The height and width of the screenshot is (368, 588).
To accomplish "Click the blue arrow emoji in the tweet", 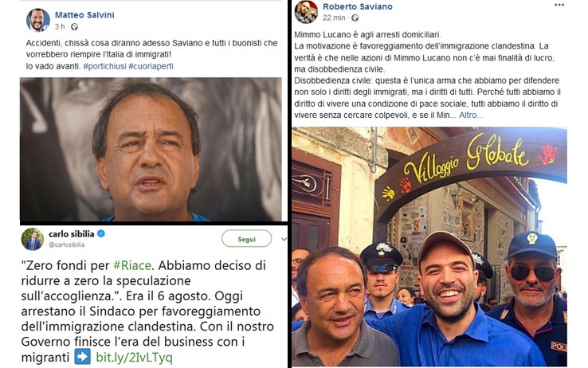I will (x=83, y=357).
